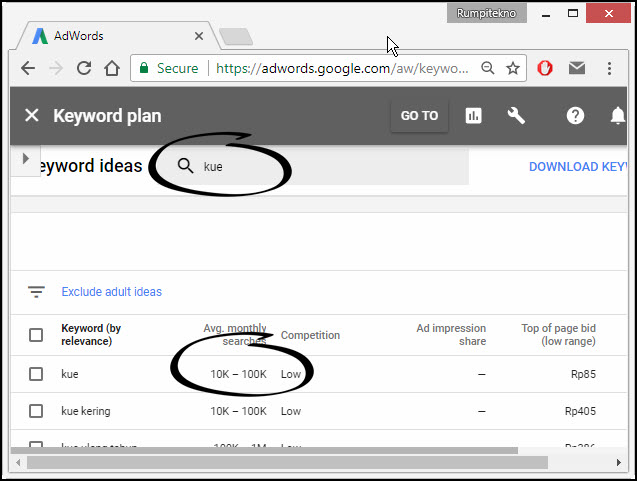Click Low competition in kue row
Screen dimensions: 637x481
tap(291, 374)
